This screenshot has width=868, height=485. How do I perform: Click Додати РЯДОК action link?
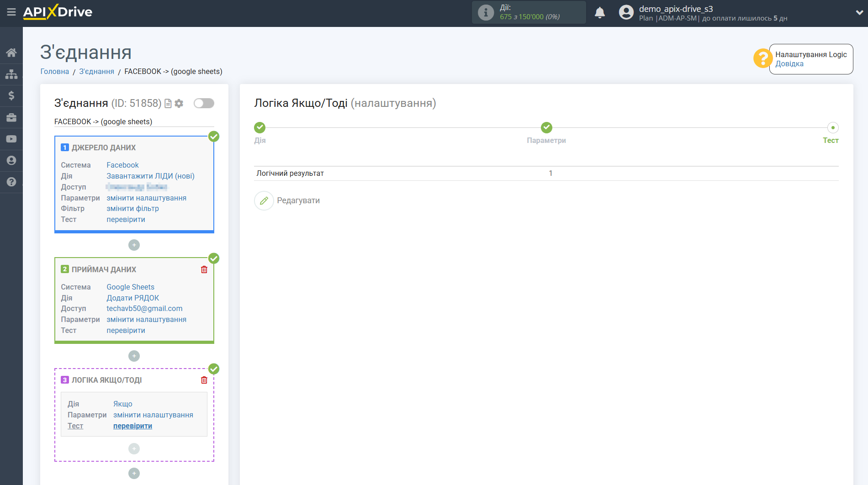132,298
